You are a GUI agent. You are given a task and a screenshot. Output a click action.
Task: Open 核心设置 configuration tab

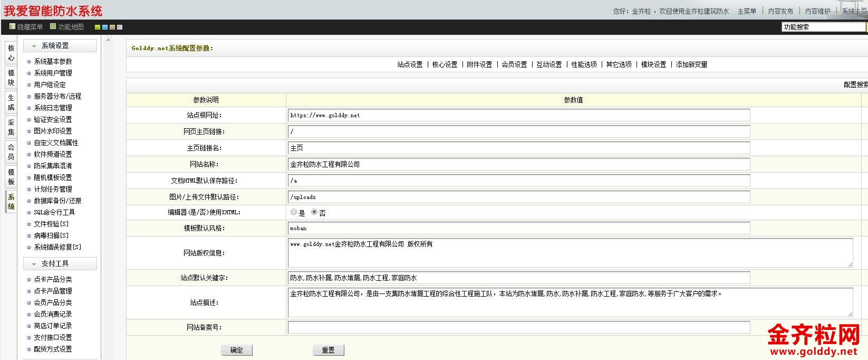click(445, 64)
